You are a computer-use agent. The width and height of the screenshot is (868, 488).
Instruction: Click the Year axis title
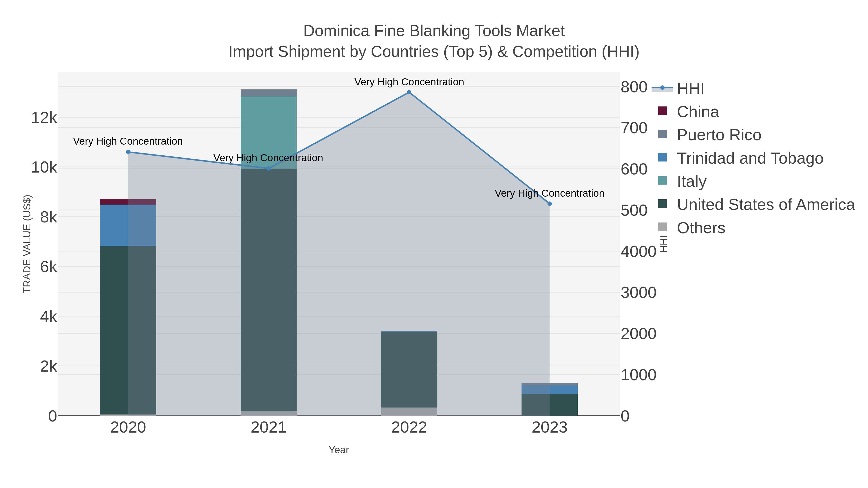339,450
